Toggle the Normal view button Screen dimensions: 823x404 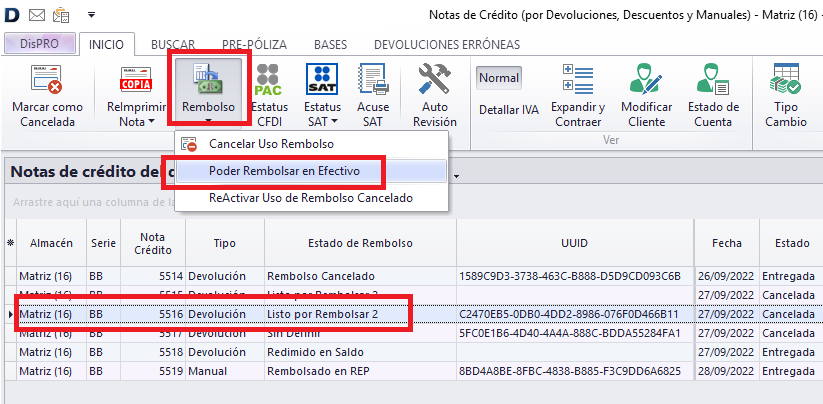pos(499,78)
